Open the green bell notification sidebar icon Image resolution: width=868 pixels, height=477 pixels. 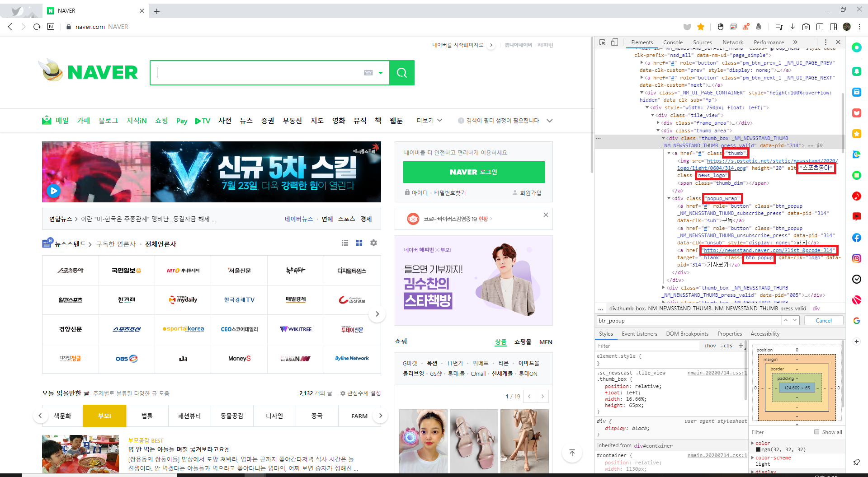coord(857,71)
